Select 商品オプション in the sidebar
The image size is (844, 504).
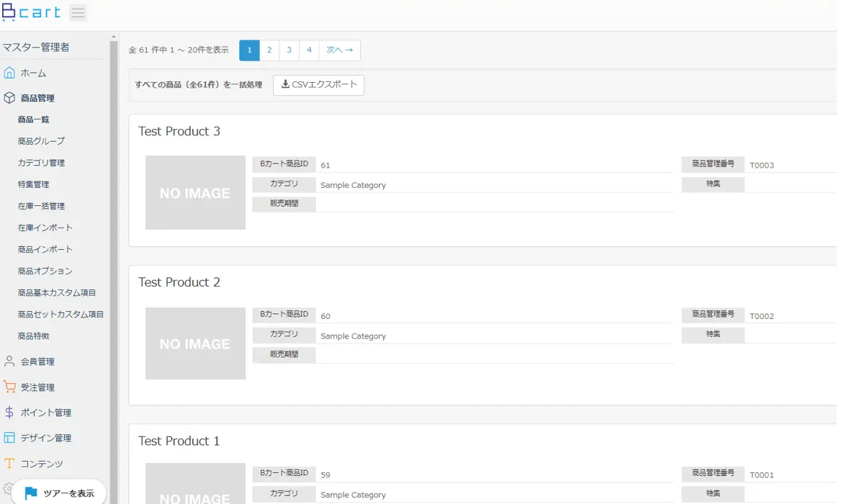point(45,271)
